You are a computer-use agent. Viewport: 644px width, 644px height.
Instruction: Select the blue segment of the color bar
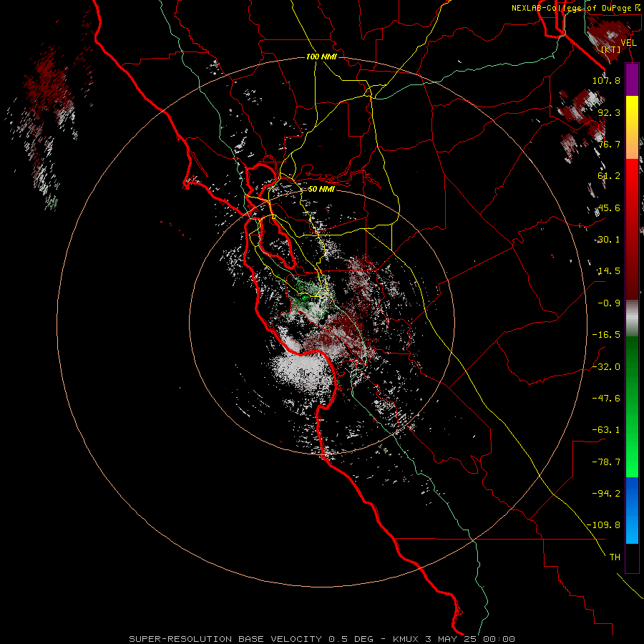coord(632,510)
